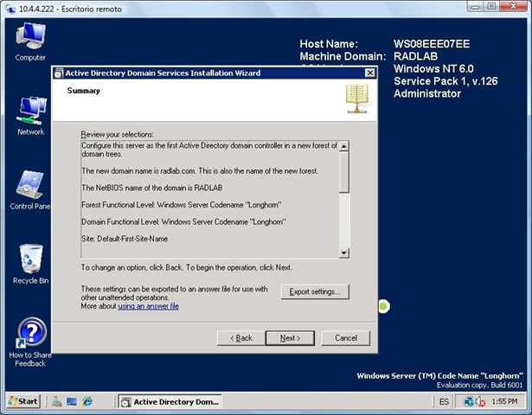Click the network tray icon
Viewport: 532px width, 415px height.
pos(468,402)
